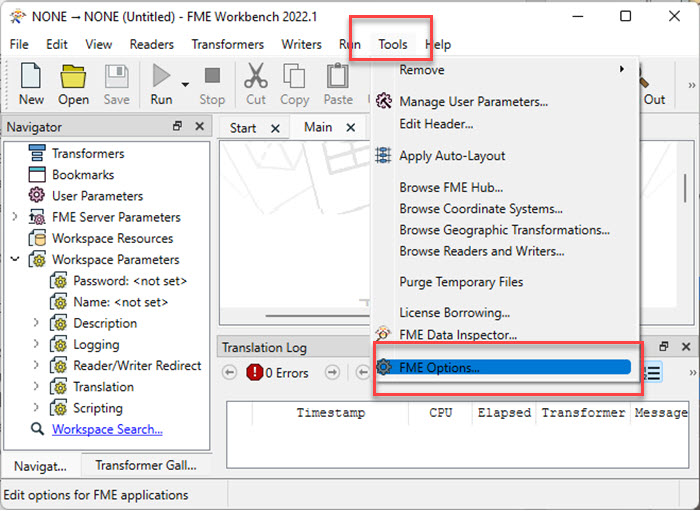Open the Readers menu
Screen dimensions: 700x511
(x=151, y=45)
